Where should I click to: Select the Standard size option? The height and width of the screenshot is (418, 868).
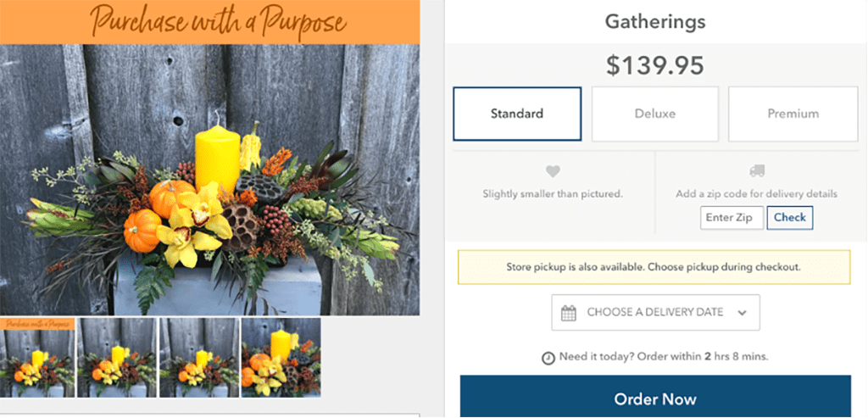tap(517, 114)
